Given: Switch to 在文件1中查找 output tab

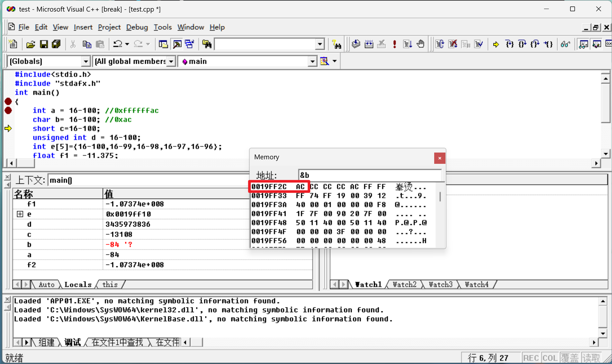Looking at the screenshot, I should click(117, 342).
